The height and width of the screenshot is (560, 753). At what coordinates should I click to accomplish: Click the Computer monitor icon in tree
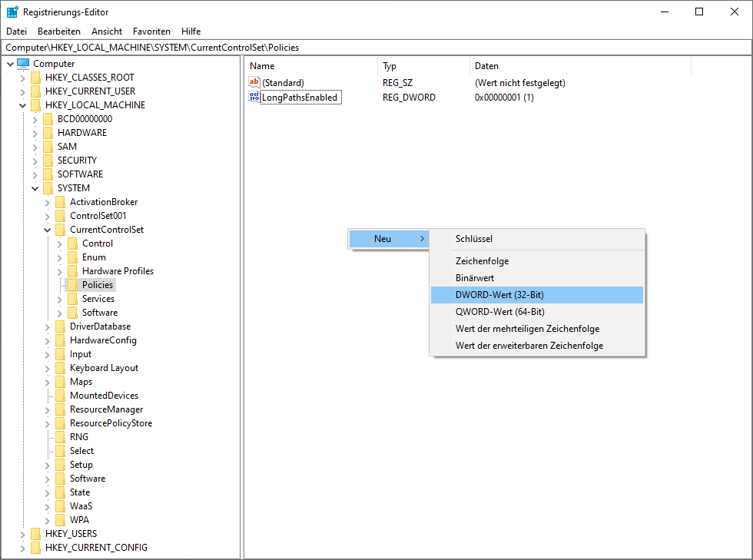[x=23, y=64]
